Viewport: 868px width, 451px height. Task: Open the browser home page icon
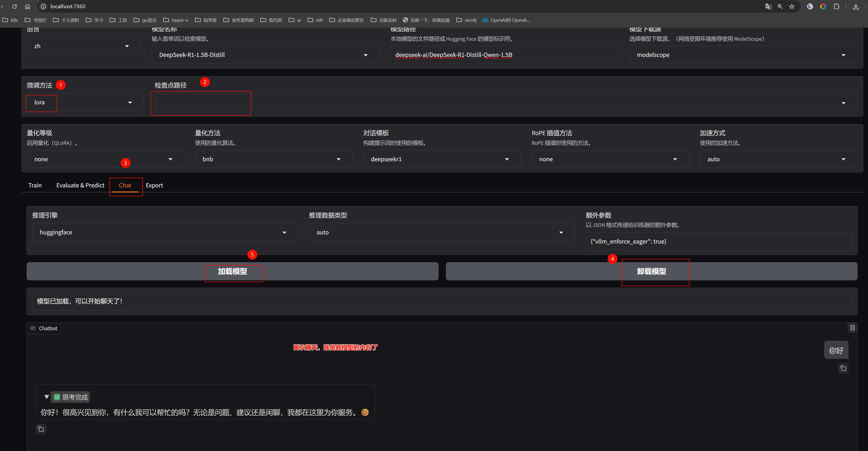click(x=28, y=6)
